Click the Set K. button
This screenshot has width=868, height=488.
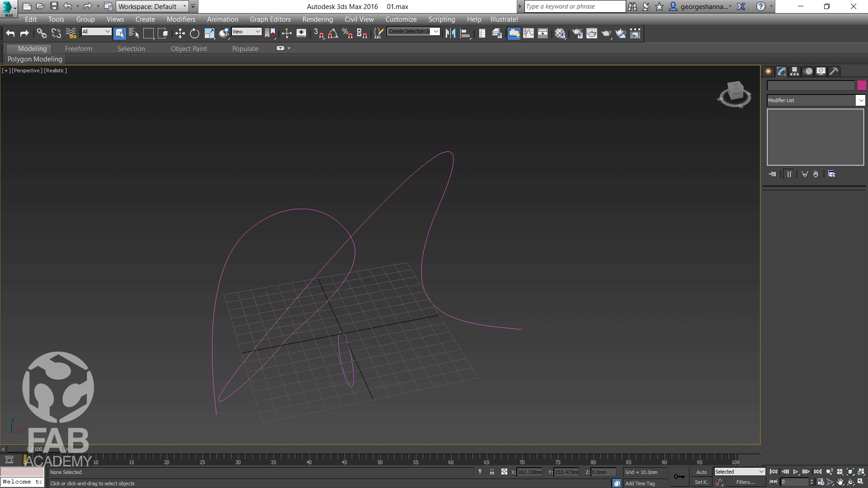(x=701, y=482)
